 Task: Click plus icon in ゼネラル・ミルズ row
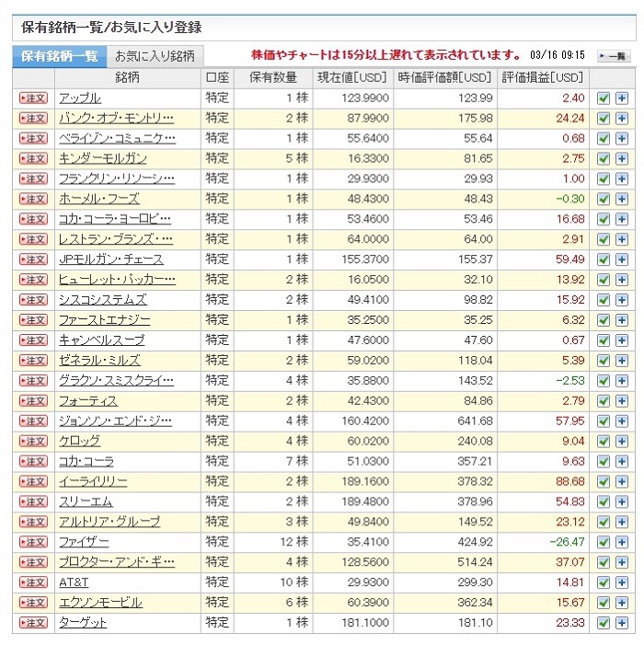point(622,361)
